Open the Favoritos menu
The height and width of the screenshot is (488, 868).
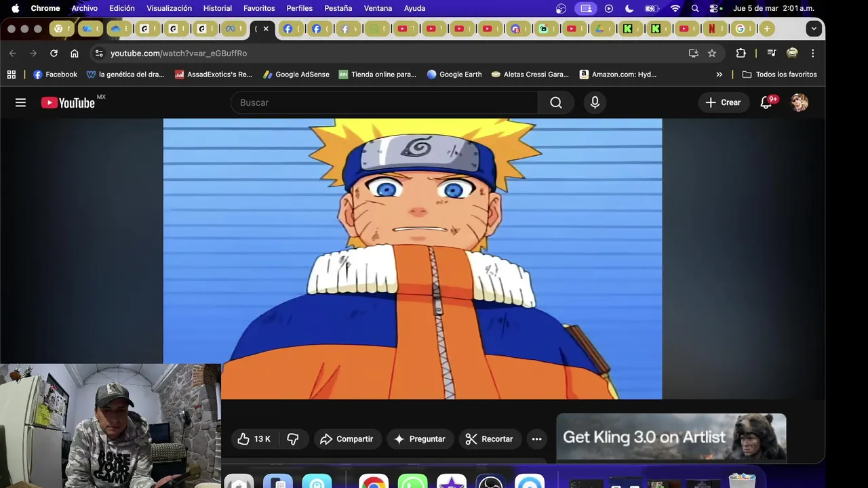pos(259,8)
